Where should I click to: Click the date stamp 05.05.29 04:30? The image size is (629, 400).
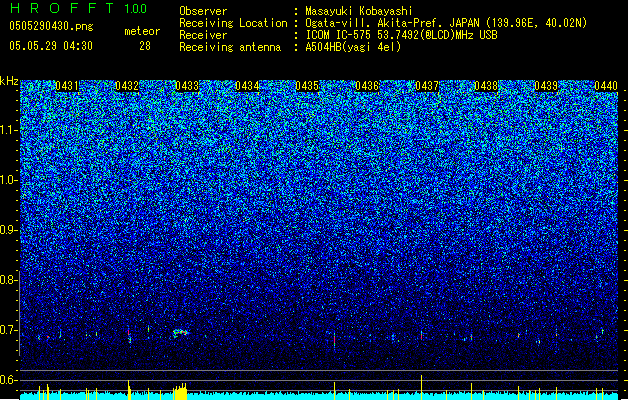[51, 46]
